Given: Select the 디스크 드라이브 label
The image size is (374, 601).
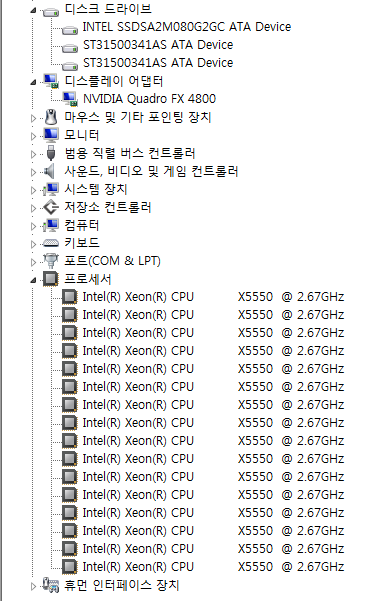Looking at the screenshot, I should 108,9.
